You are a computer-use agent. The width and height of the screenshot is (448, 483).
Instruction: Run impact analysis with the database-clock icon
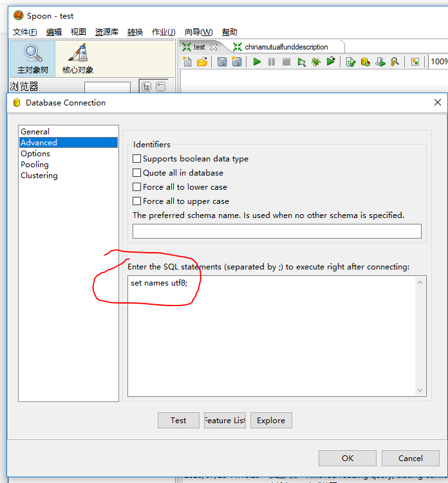[366, 62]
